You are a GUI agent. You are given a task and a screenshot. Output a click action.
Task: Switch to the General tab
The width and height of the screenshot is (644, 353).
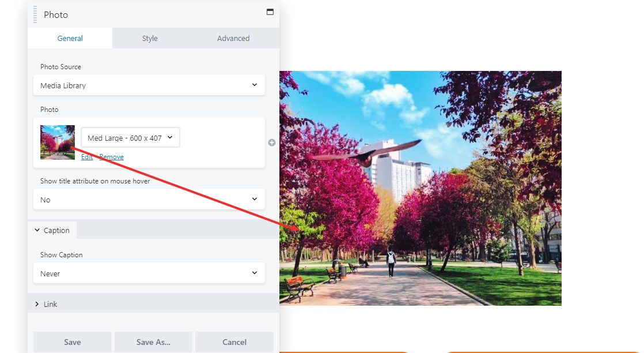tap(70, 38)
